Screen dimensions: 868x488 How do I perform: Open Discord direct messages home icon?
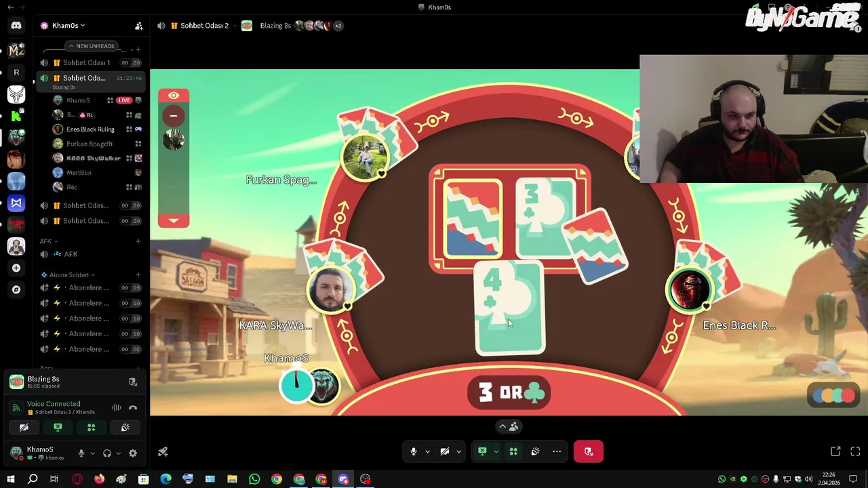point(16,26)
